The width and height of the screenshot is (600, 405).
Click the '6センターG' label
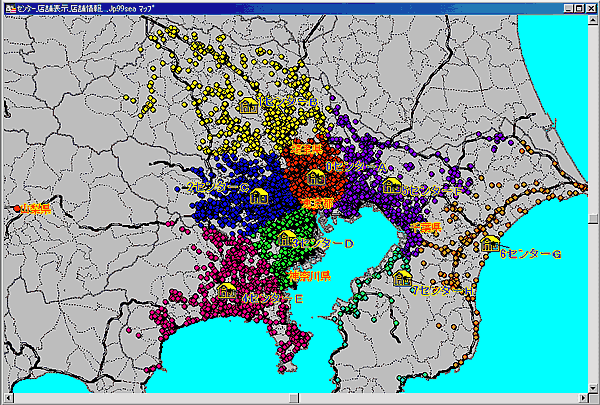531,254
